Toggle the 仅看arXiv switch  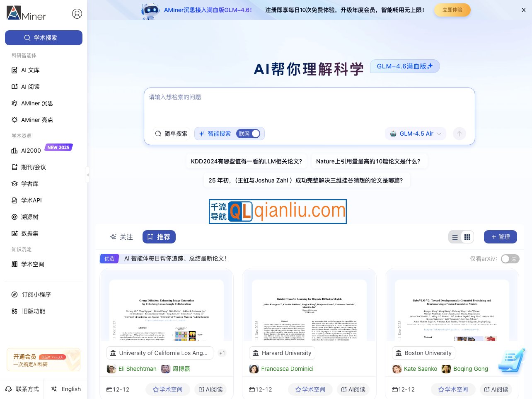510,259
